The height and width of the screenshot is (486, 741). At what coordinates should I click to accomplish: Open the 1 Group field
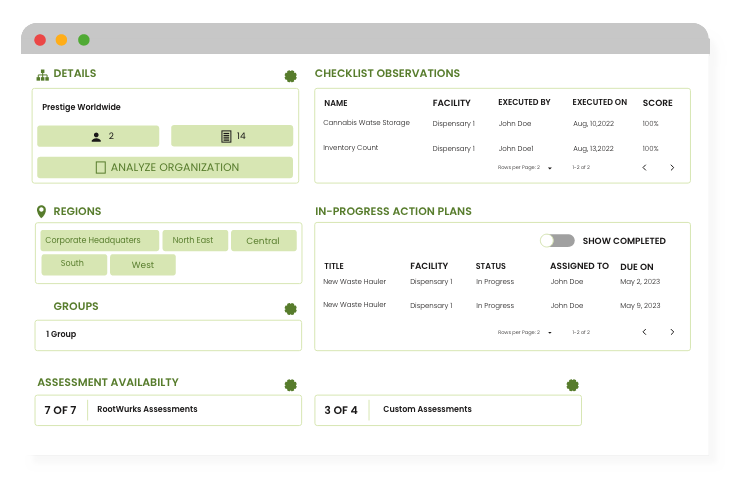click(168, 335)
